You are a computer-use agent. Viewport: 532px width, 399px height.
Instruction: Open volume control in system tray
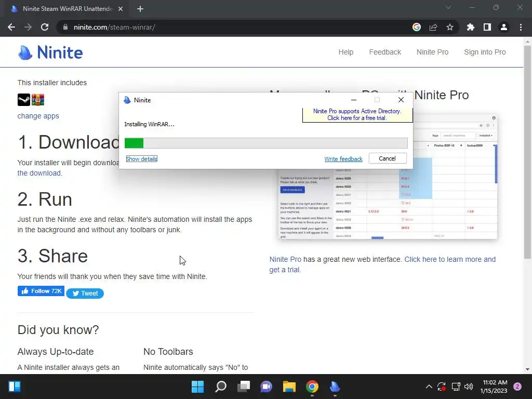pyautogui.click(x=469, y=387)
